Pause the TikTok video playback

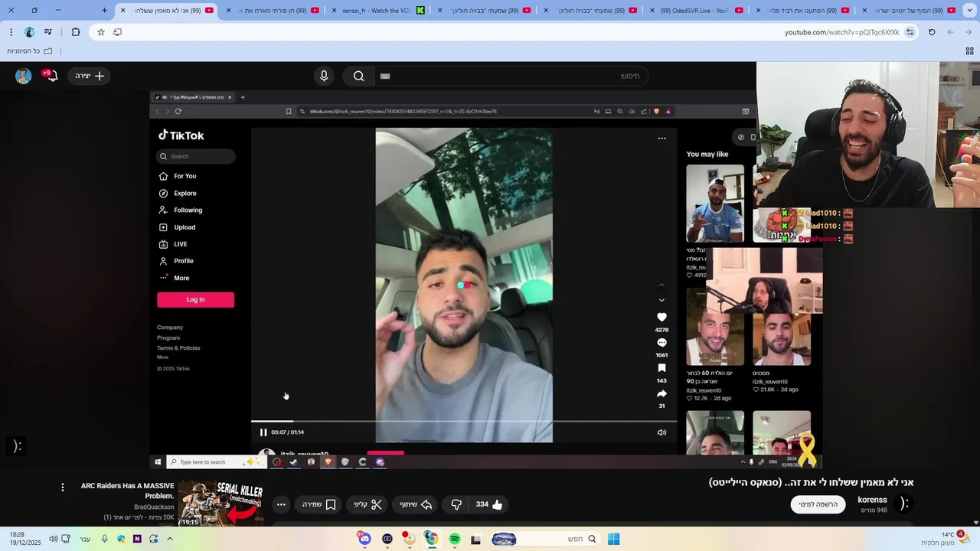[x=263, y=432]
